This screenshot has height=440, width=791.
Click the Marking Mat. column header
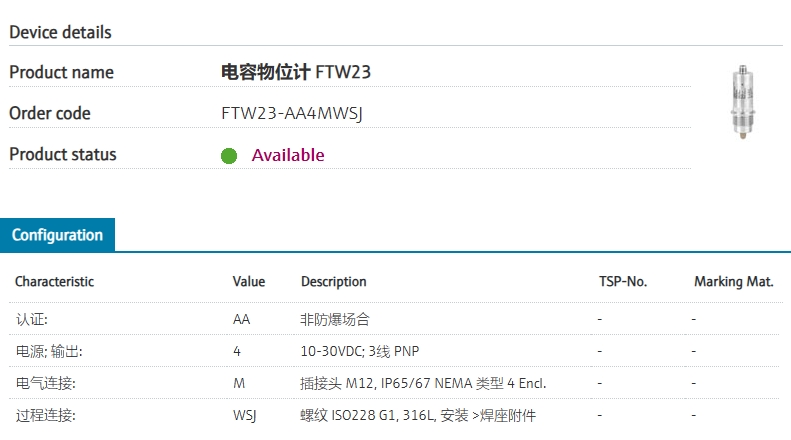[733, 282]
